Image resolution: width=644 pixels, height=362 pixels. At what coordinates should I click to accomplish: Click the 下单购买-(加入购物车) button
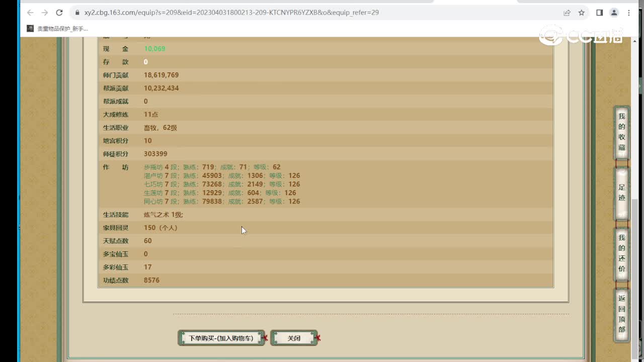pyautogui.click(x=221, y=338)
